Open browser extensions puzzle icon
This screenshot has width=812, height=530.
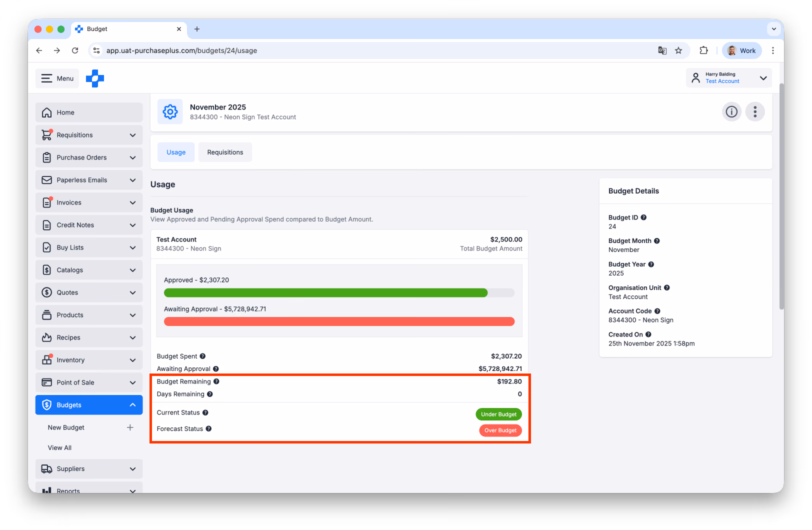click(x=703, y=50)
